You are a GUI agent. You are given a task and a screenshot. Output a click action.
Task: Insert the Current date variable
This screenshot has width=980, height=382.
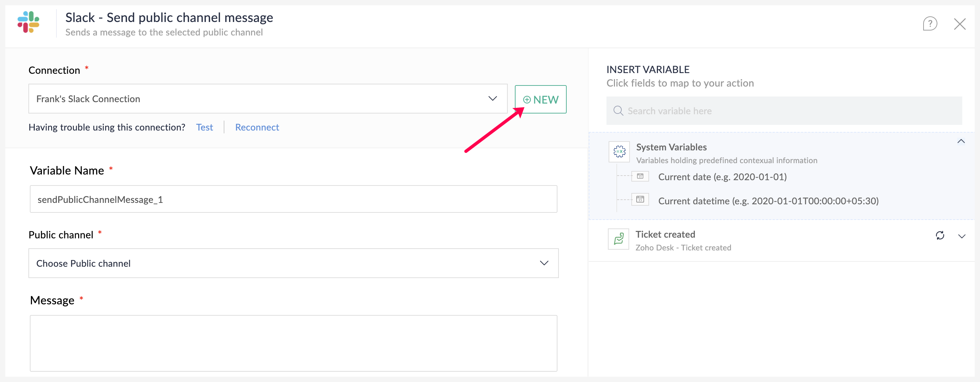pos(722,177)
